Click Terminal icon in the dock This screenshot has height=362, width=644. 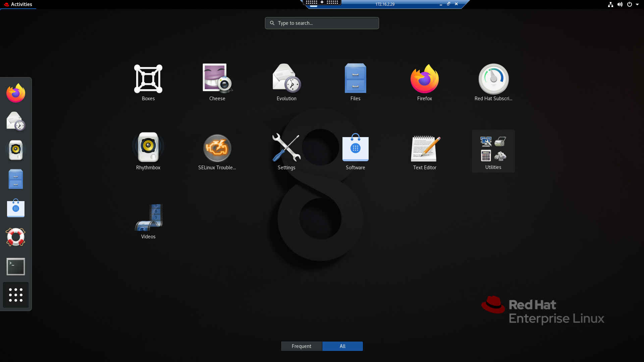tap(16, 266)
